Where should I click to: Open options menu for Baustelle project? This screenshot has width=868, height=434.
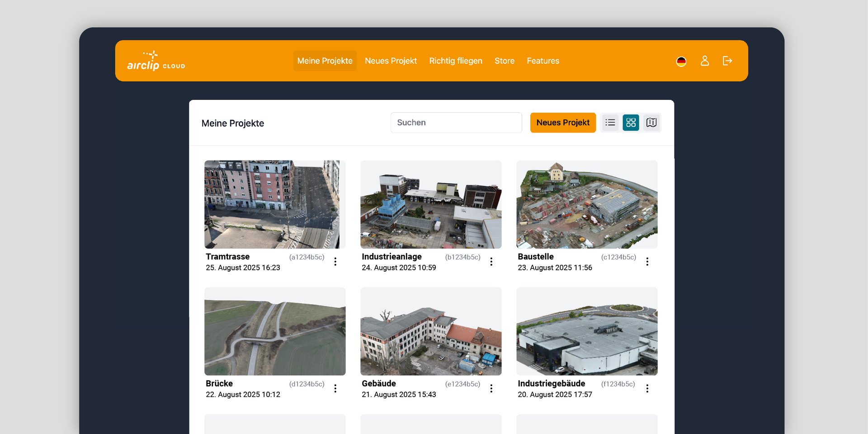[x=647, y=262]
